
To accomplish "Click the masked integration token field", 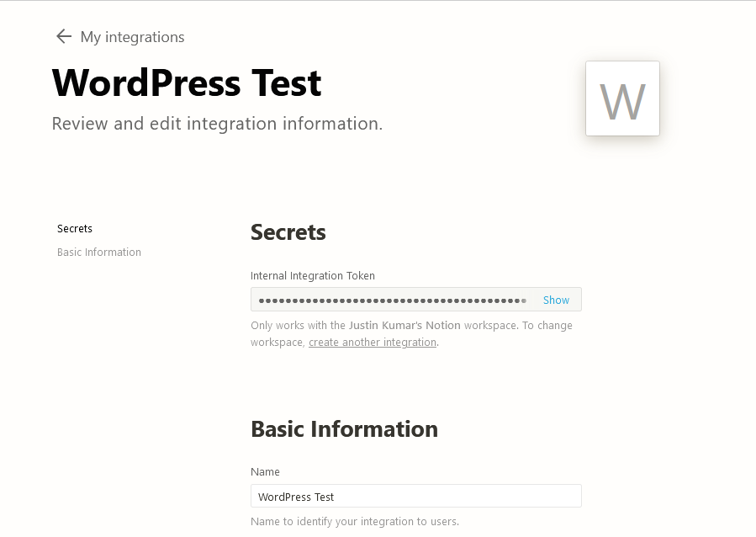I will (416, 300).
